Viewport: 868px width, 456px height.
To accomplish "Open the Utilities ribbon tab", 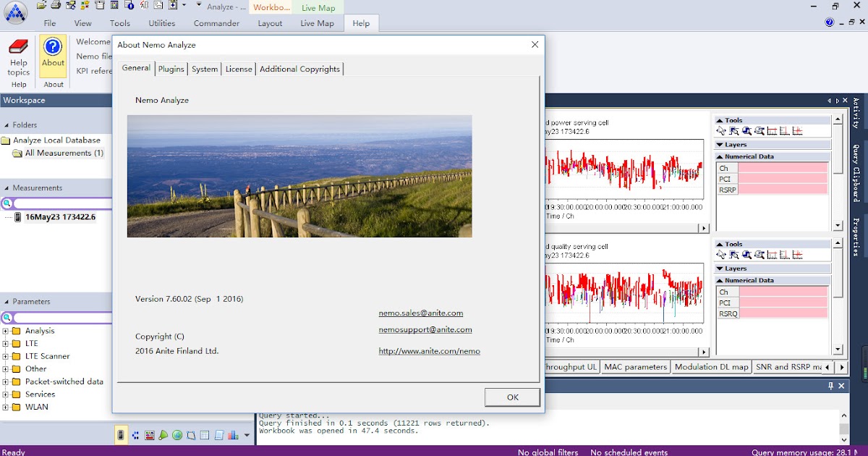I will point(162,23).
